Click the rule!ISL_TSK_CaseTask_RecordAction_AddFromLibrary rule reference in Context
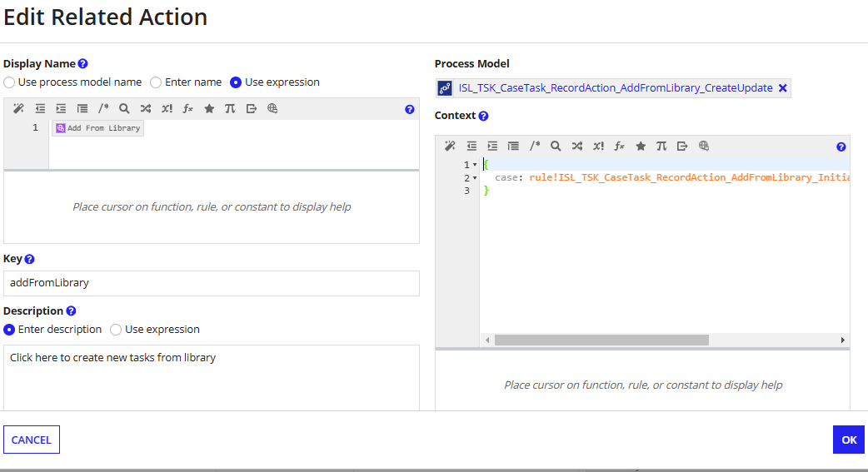The image size is (868, 472). [x=689, y=177]
